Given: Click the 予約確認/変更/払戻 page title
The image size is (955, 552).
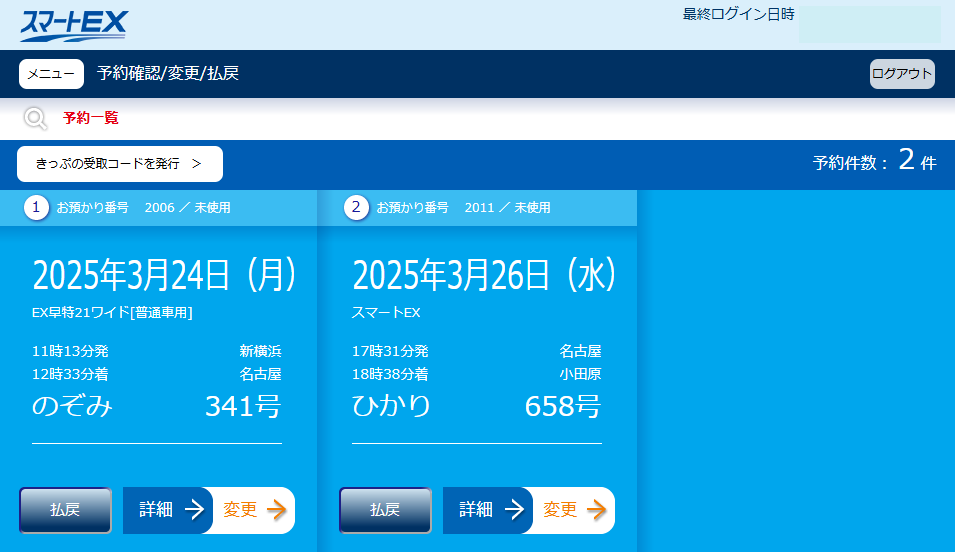Looking at the screenshot, I should (167, 74).
